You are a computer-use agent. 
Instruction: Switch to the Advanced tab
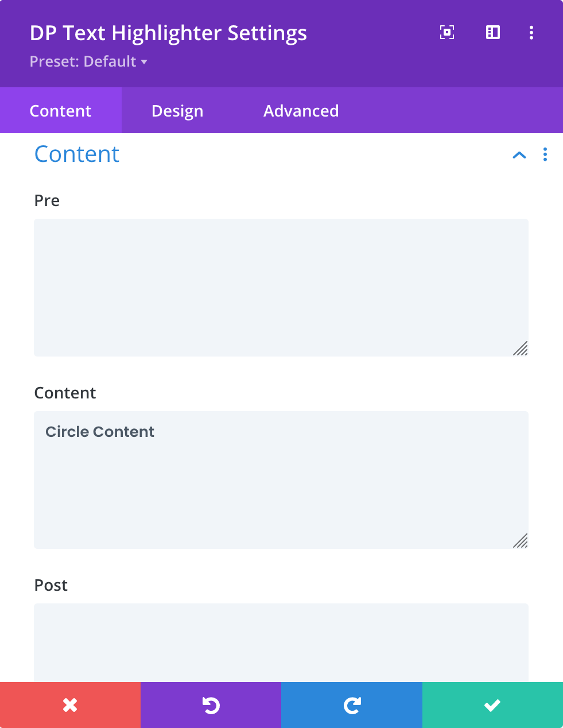[x=301, y=110]
